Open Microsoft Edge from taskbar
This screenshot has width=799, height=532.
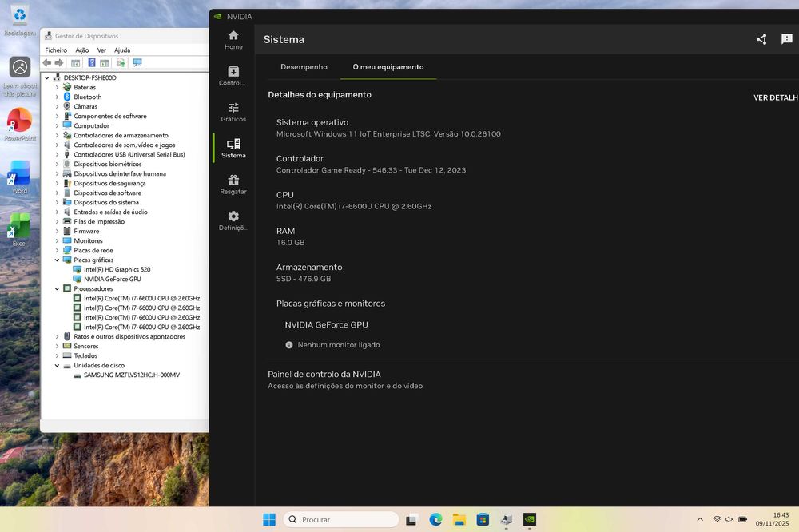click(x=435, y=519)
